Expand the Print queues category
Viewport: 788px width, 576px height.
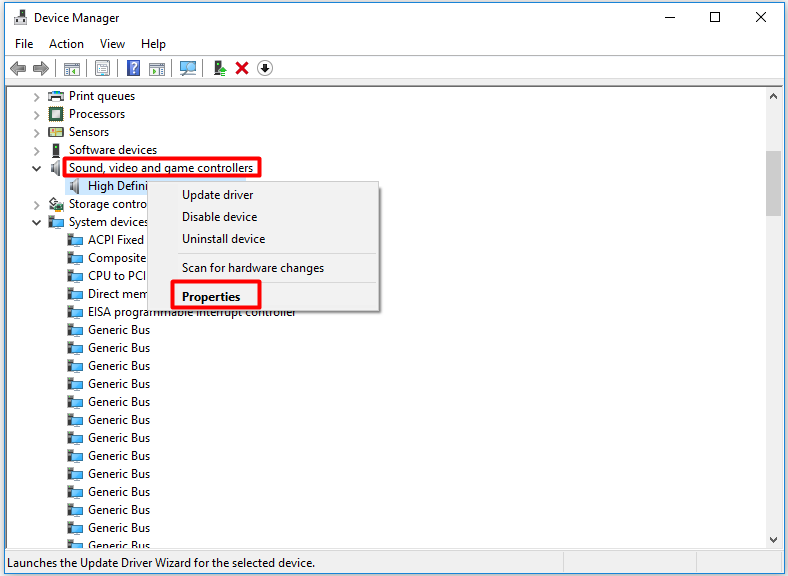pos(36,97)
